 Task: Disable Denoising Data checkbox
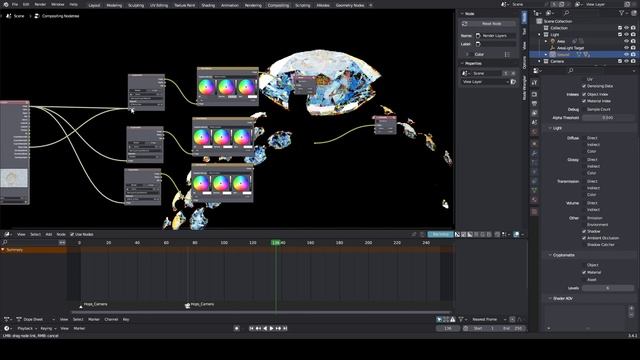(x=584, y=86)
